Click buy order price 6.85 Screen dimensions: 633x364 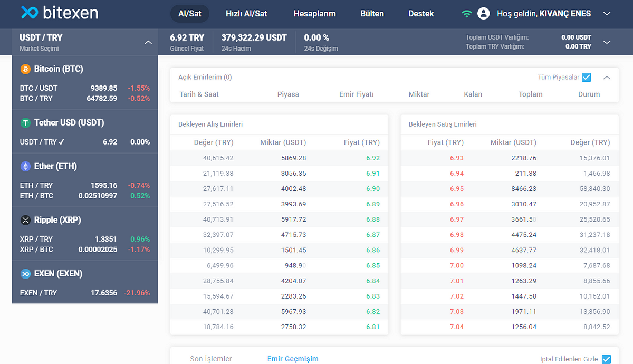click(x=373, y=265)
